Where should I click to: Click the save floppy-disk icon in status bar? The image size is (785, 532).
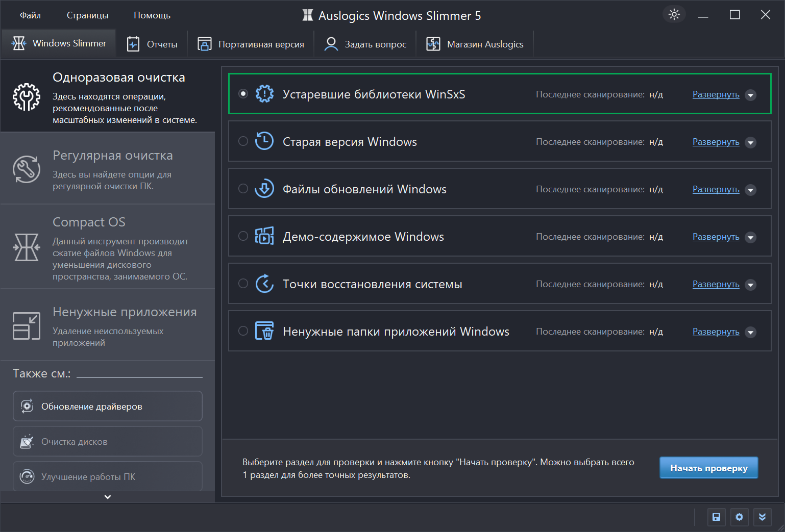(716, 517)
